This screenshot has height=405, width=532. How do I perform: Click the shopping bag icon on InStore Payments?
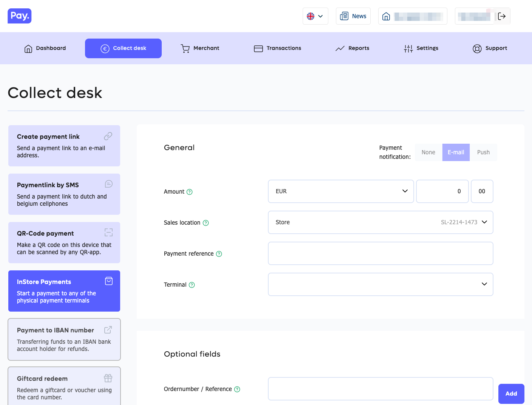[109, 281]
